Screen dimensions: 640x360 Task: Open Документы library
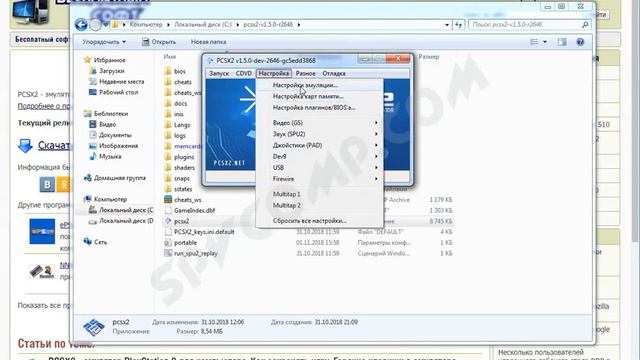pos(110,135)
